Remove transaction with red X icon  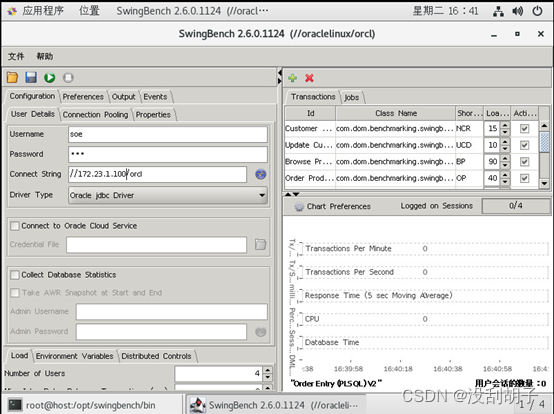(310, 78)
